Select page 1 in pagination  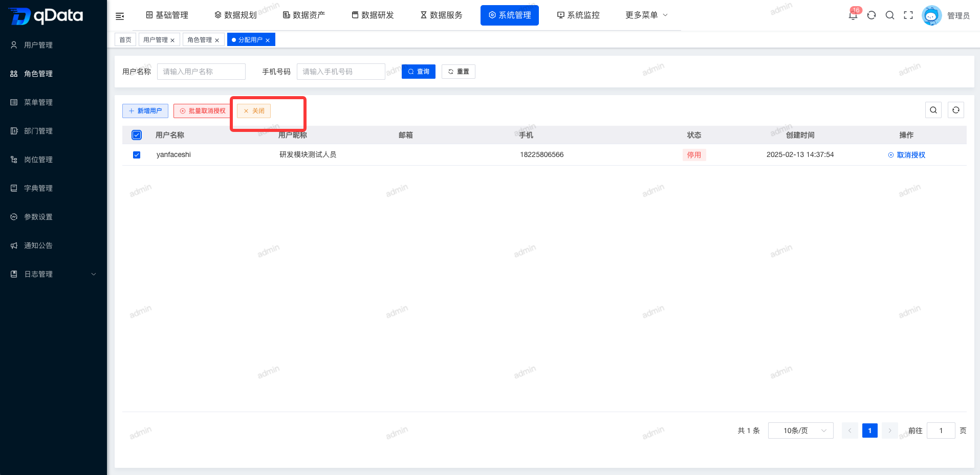tap(870, 431)
